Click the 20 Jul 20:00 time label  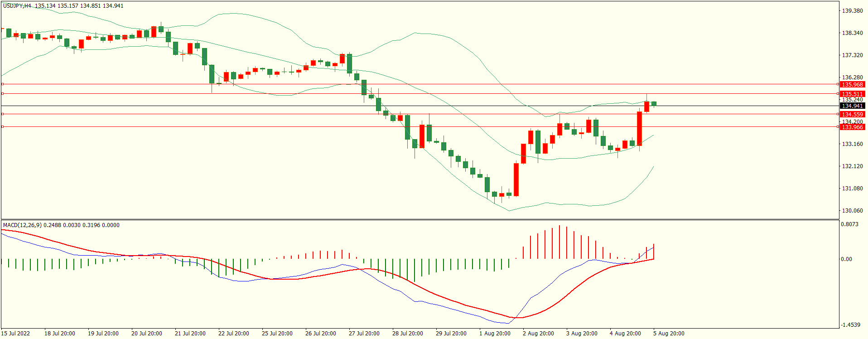[147, 334]
